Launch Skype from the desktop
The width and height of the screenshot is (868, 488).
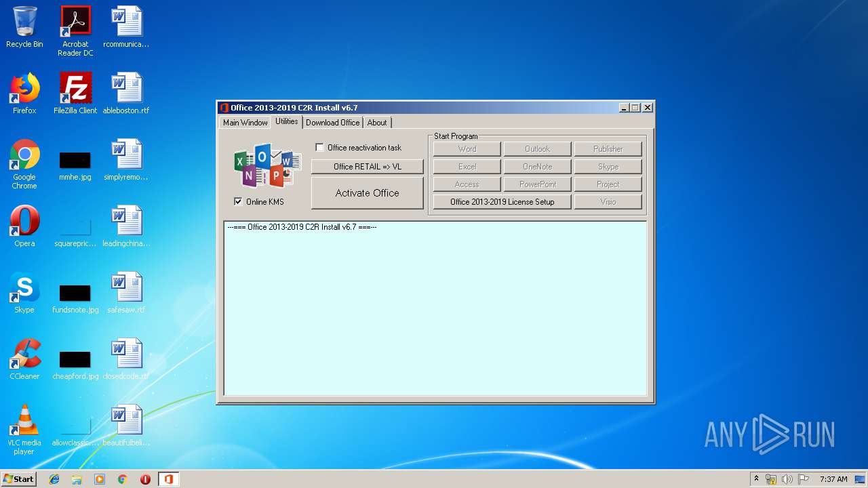(24, 293)
